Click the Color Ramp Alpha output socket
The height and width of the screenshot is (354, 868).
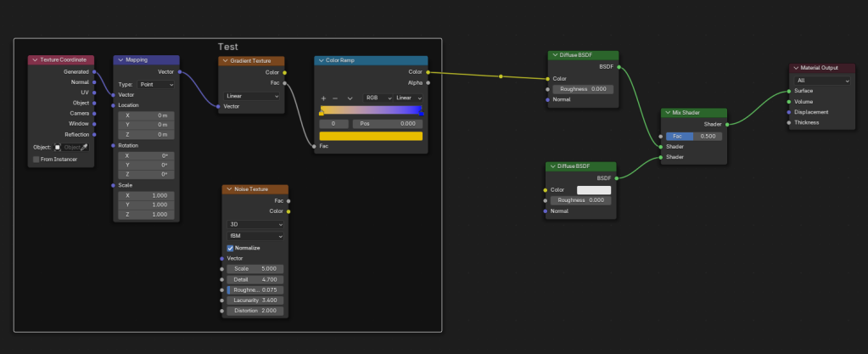click(428, 83)
